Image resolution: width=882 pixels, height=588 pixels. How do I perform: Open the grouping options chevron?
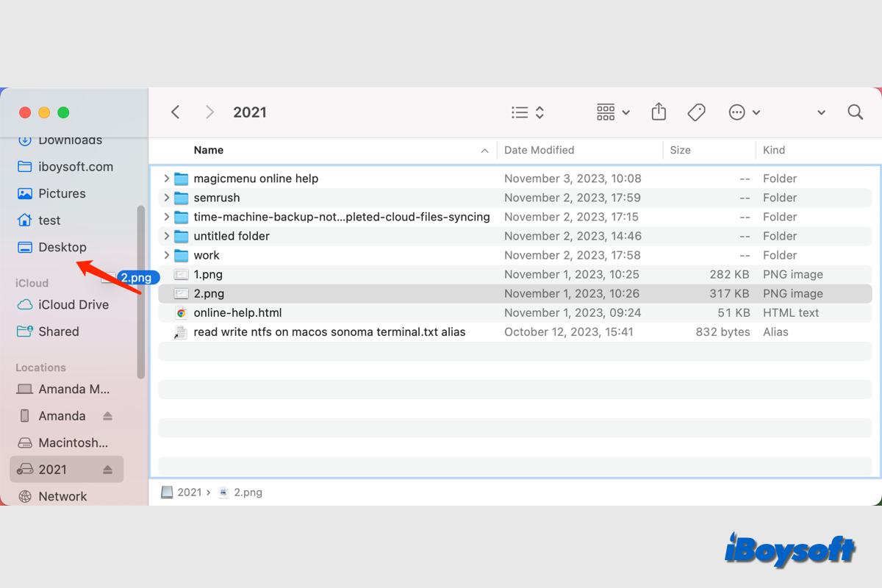[625, 112]
